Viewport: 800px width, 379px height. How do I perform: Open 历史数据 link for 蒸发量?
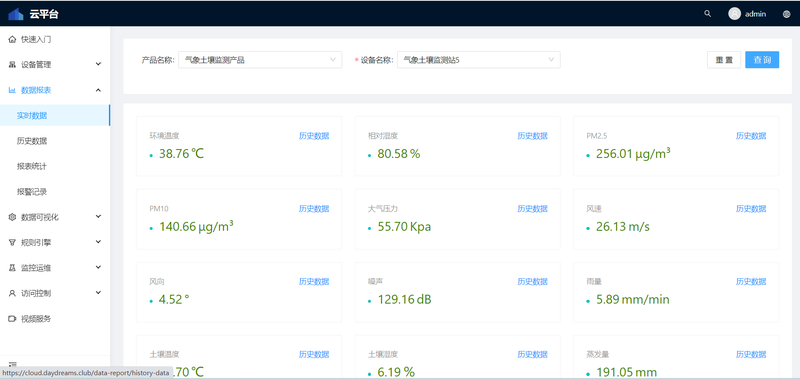(751, 355)
